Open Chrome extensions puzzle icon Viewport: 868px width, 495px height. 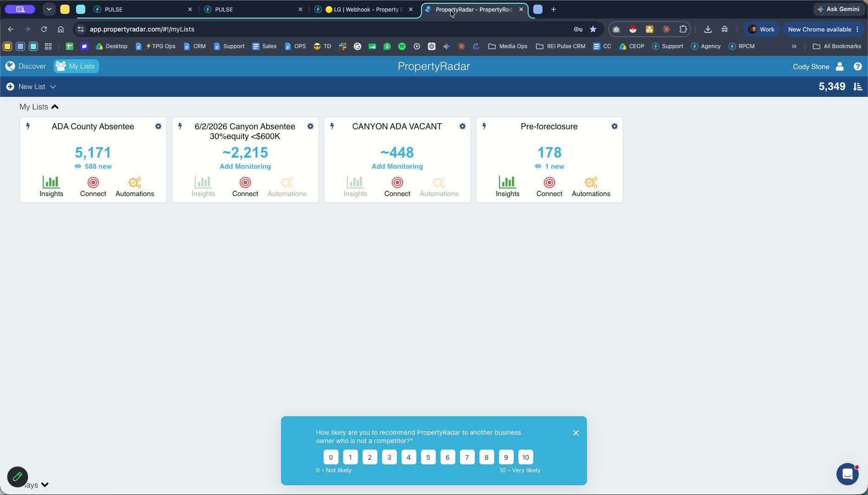click(683, 29)
